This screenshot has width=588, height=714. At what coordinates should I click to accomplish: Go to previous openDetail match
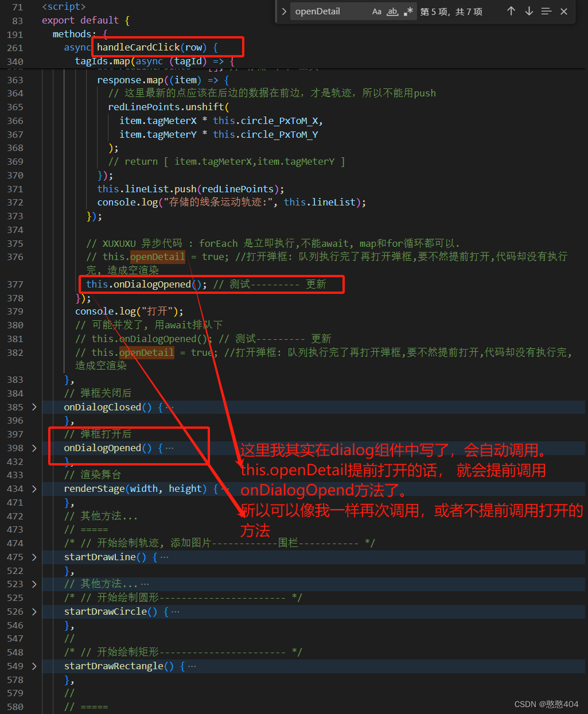tap(511, 11)
